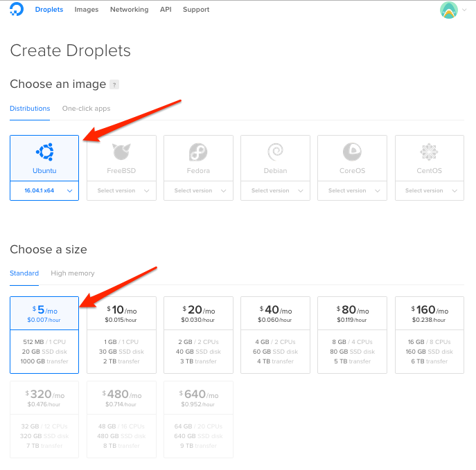Select the $480/mo droplet size
Image resolution: width=476 pixels, height=470 pixels.
[121, 419]
